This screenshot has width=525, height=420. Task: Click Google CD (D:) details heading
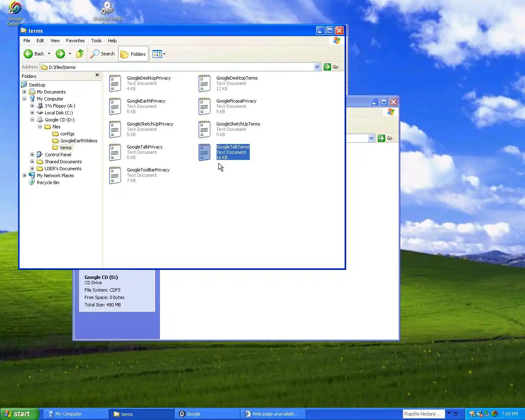click(101, 277)
